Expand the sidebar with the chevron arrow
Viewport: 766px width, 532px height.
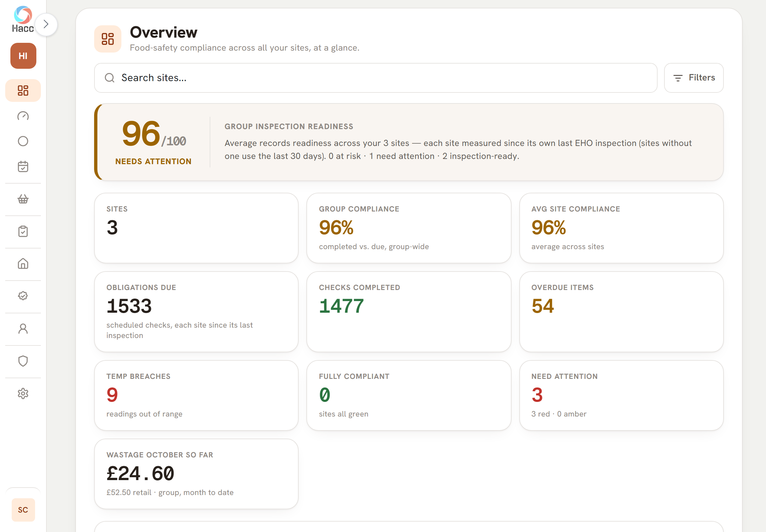46,24
